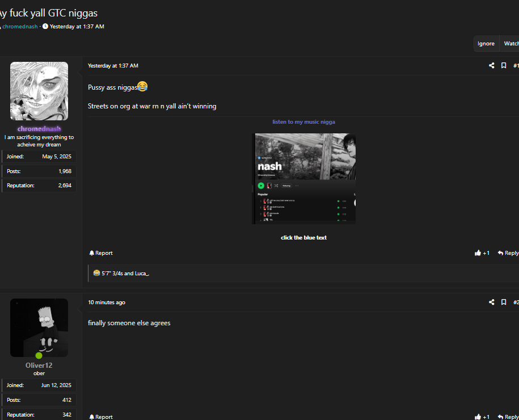Viewport: 519px width, 420px height.
Task: Report the second post
Action: 100,417
